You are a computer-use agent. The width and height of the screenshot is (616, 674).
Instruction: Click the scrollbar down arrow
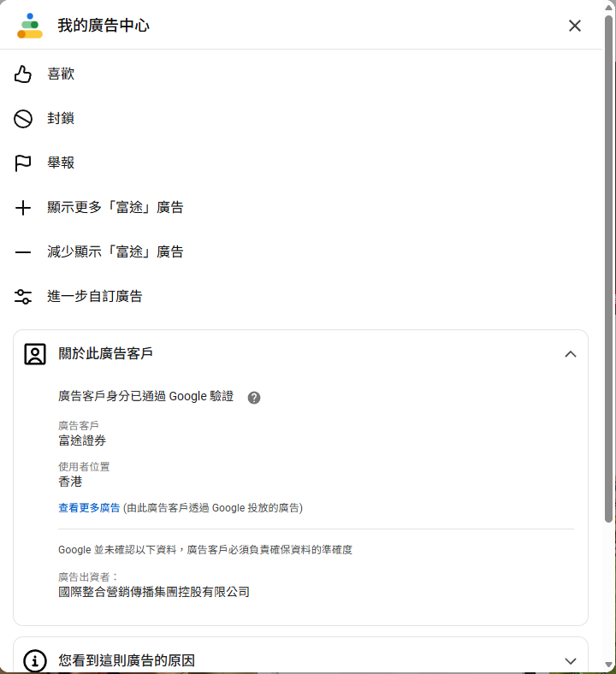[608, 665]
